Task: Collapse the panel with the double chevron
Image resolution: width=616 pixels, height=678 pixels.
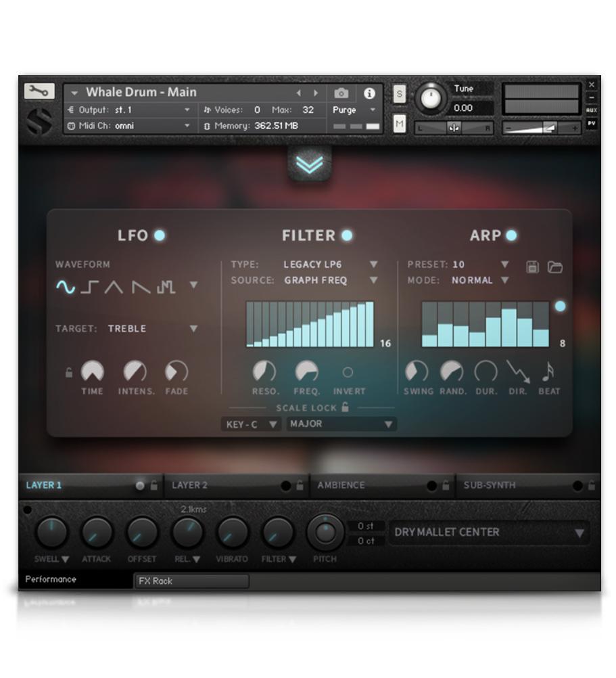Action: (310, 164)
